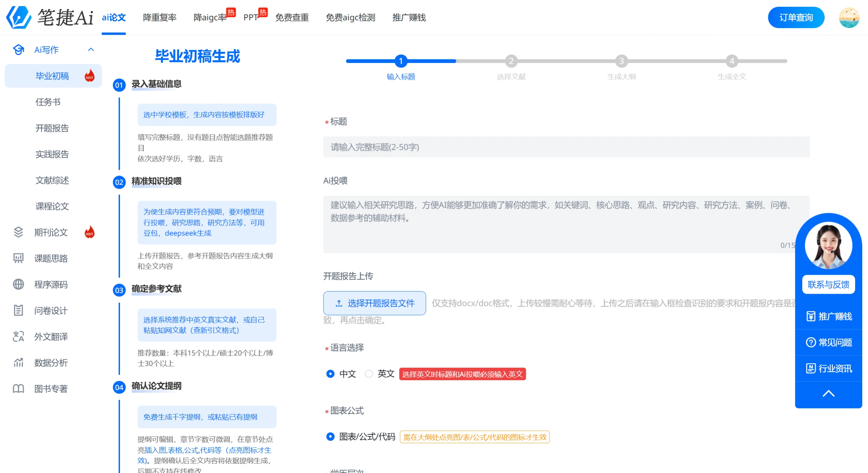Click the 常见问题 question mark icon

811,342
